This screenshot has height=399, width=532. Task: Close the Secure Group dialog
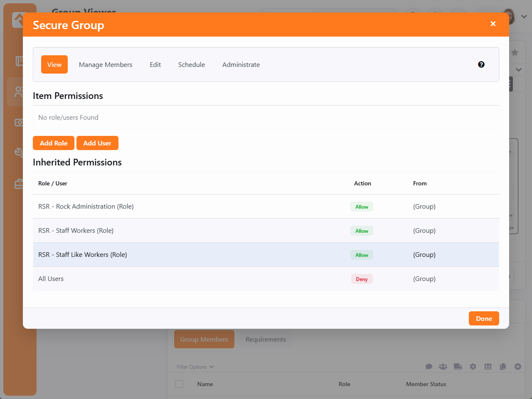493,24
